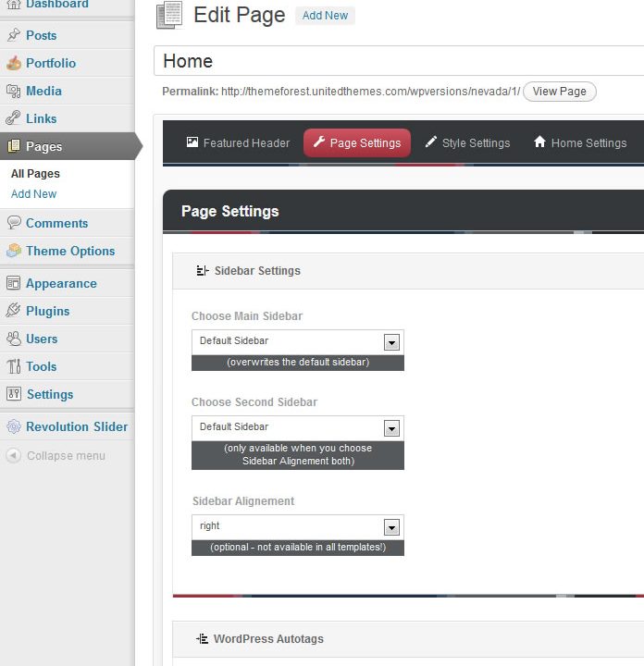Click the Media icon in sidebar
The width and height of the screenshot is (644, 666).
pos(13,91)
